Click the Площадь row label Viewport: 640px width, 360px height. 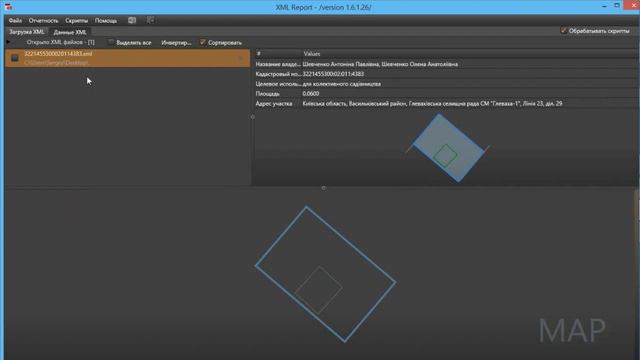click(267, 93)
